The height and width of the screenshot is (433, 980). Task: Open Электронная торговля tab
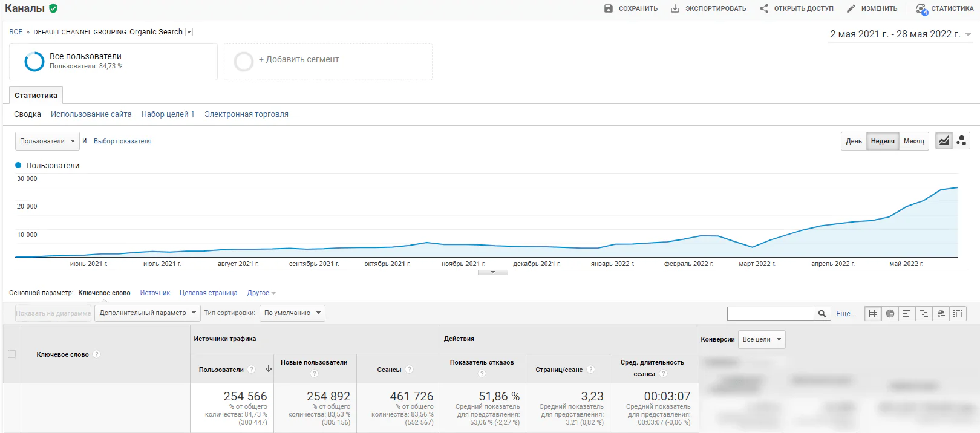tap(246, 114)
